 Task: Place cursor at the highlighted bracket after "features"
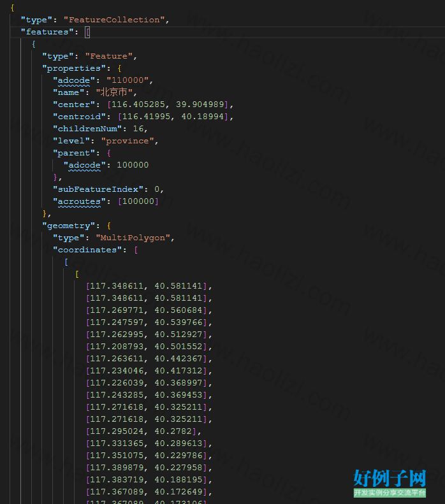pyautogui.click(x=87, y=32)
